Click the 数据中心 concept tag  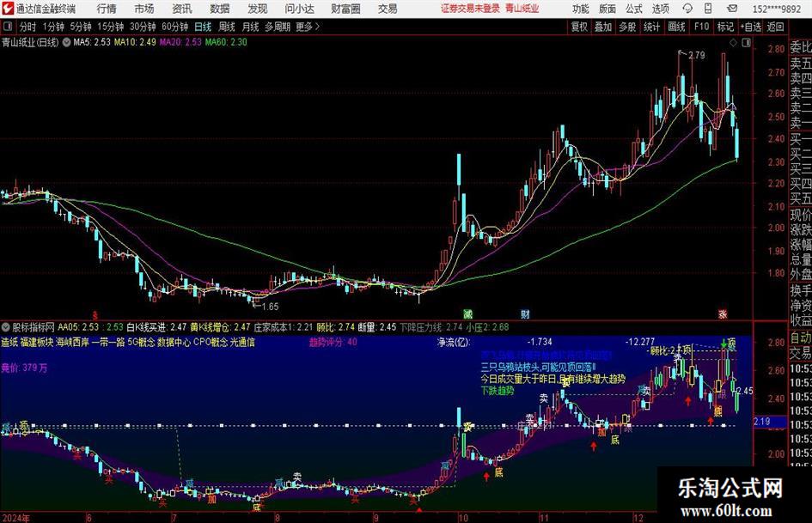click(174, 343)
